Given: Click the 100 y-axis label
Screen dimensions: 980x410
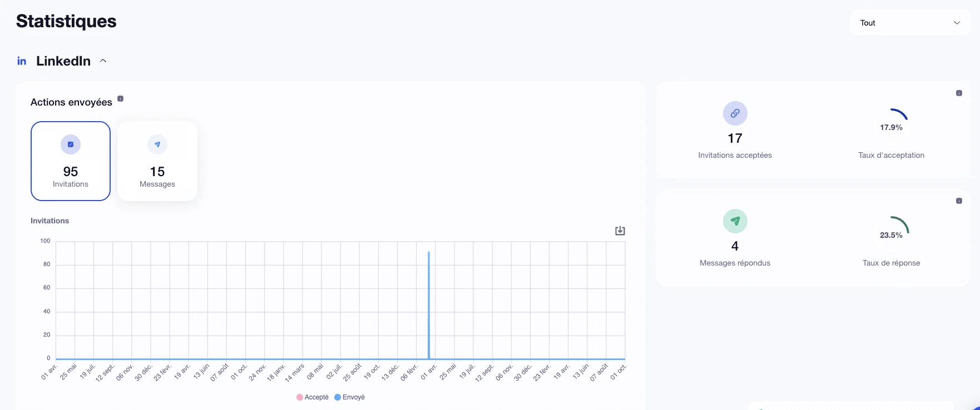Looking at the screenshot, I should (45, 241).
